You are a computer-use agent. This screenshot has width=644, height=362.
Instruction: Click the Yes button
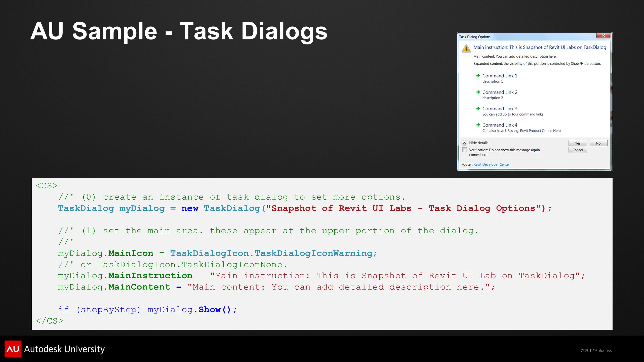point(578,143)
